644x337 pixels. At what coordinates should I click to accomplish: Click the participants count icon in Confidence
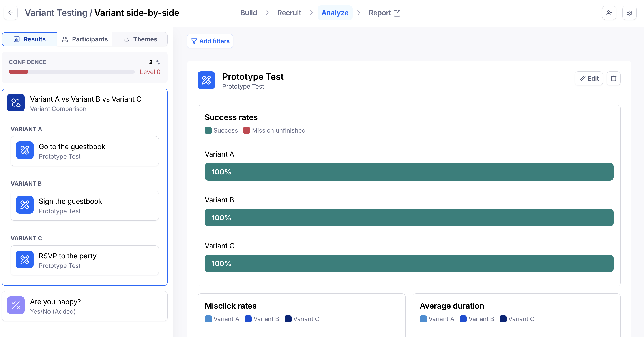pyautogui.click(x=157, y=62)
